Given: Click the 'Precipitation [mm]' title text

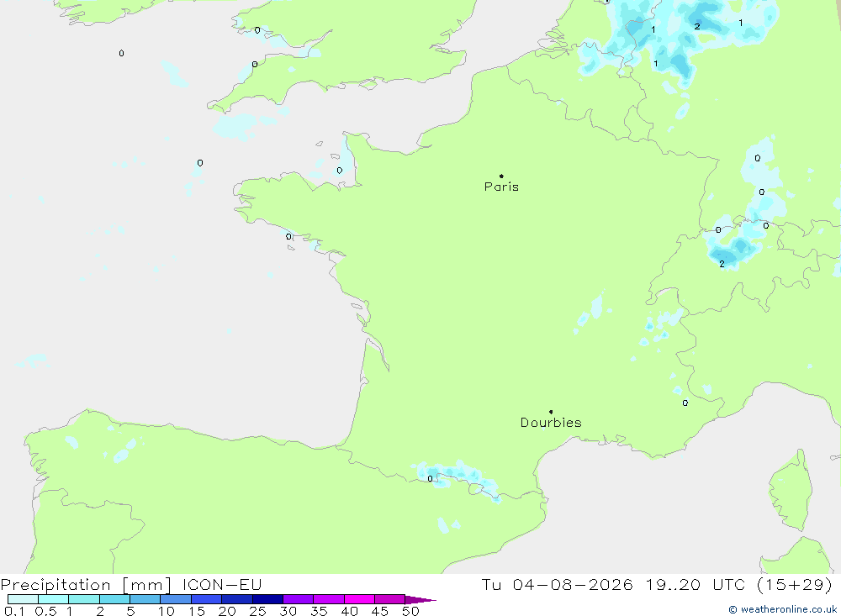Looking at the screenshot, I should coord(86,585).
